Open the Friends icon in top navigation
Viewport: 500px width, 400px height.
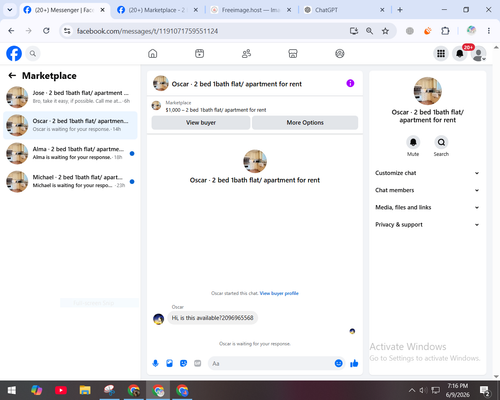tap(246, 53)
